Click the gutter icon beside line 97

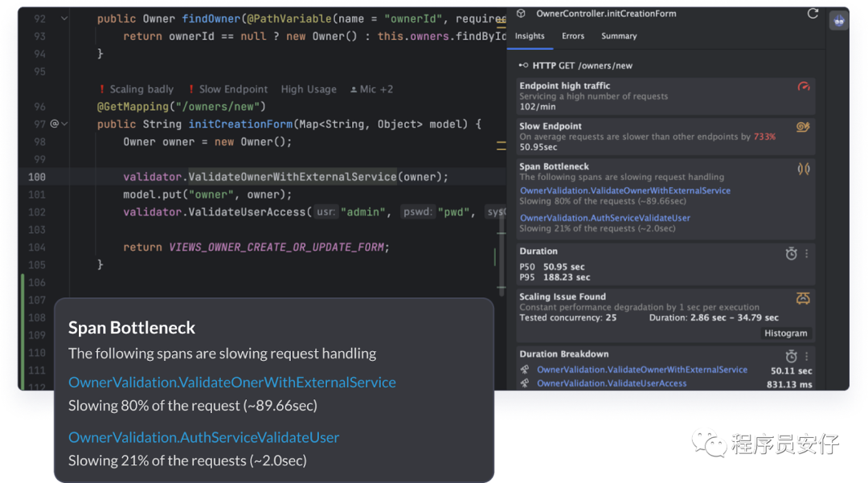[x=55, y=124]
